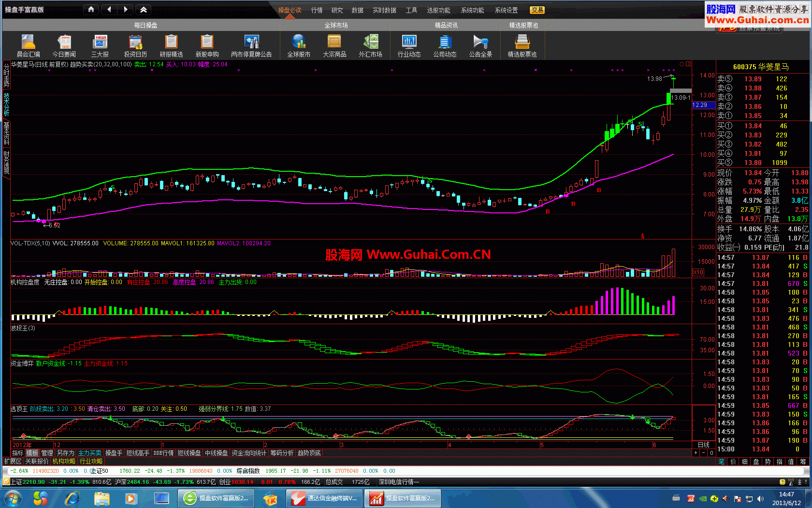Click the 公司动态 company news icon
The height and width of the screenshot is (508, 812).
pos(445,46)
